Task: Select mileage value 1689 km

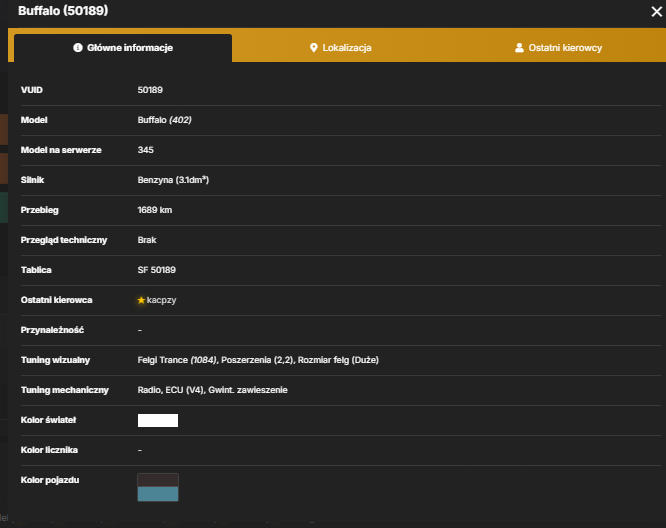Action: click(155, 210)
